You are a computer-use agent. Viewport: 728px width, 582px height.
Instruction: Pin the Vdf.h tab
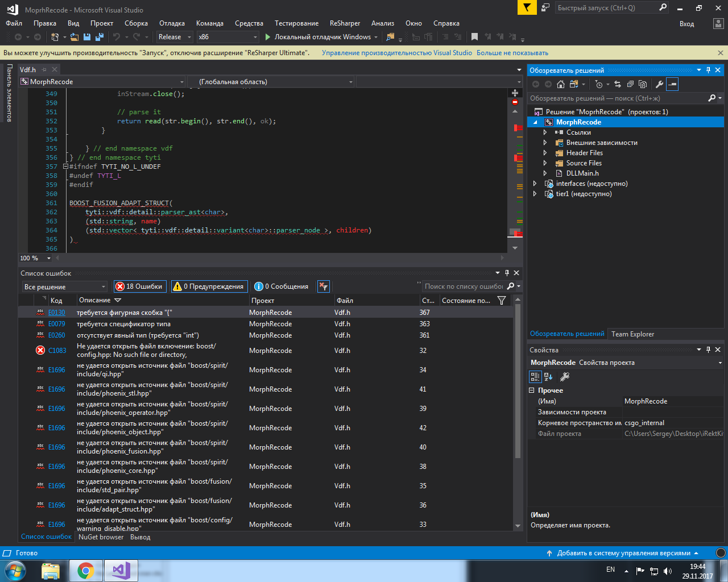(44, 69)
